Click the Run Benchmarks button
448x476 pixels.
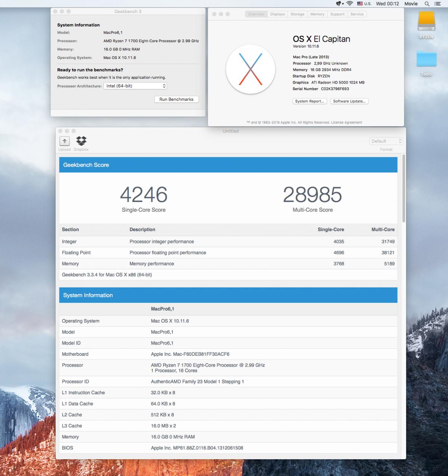pyautogui.click(x=177, y=99)
